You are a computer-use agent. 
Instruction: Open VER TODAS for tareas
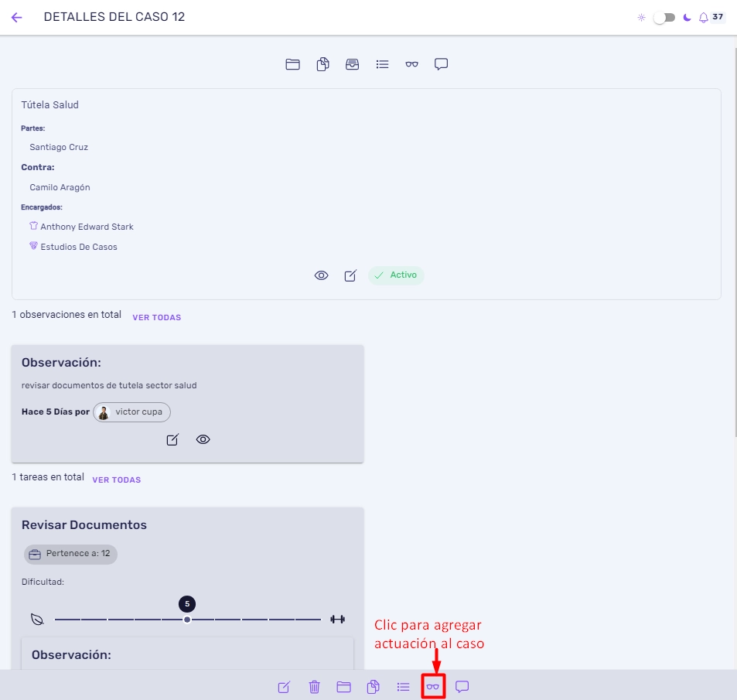point(117,480)
